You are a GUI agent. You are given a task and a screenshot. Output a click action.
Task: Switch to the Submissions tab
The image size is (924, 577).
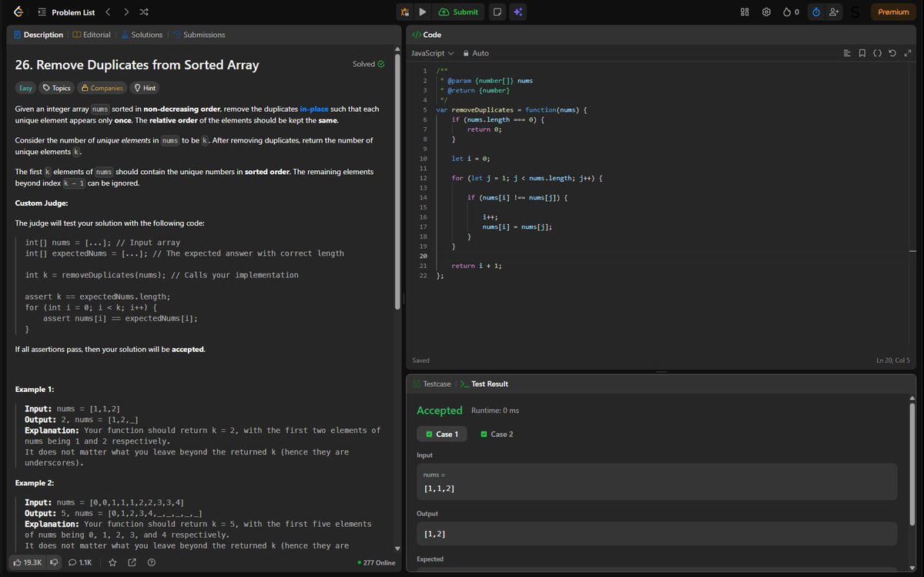(x=199, y=35)
